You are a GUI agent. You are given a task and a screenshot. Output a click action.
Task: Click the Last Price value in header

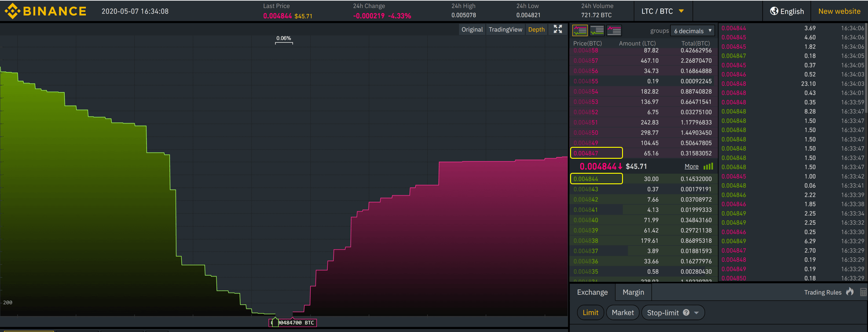coord(277,16)
